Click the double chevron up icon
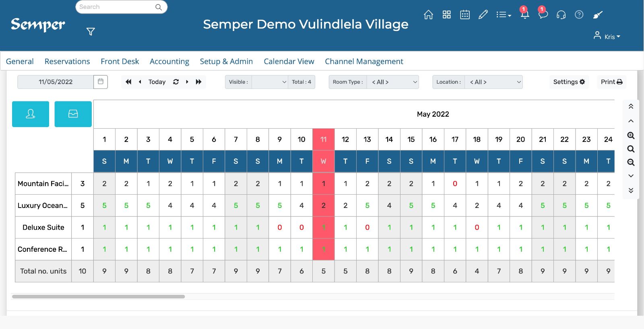This screenshot has height=329, width=644. point(631,107)
